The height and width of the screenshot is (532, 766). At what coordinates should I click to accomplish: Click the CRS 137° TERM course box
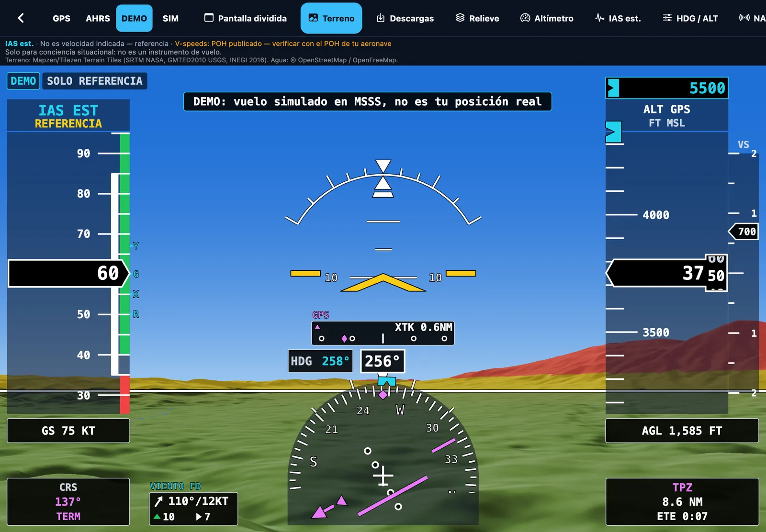pyautogui.click(x=68, y=502)
